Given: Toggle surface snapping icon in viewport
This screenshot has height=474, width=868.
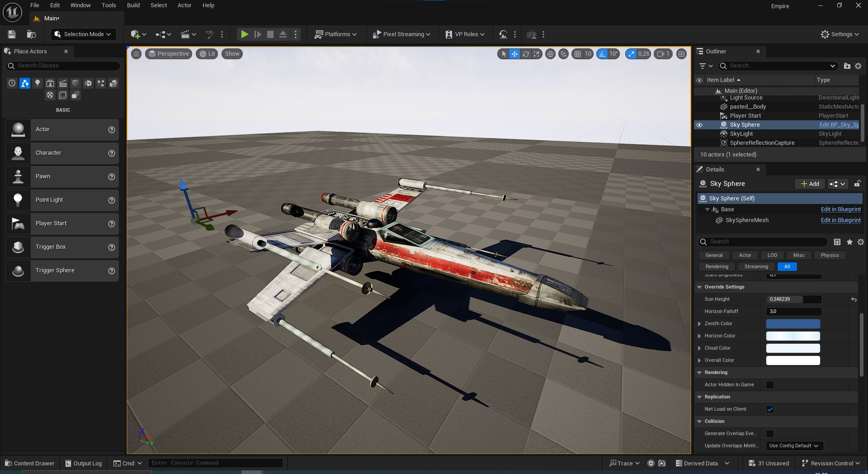Looking at the screenshot, I should [x=563, y=54].
